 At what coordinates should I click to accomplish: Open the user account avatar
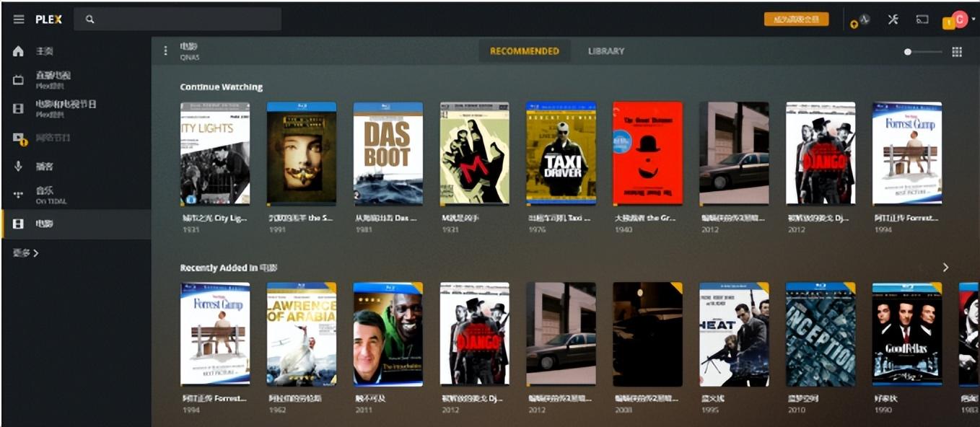pos(959,19)
